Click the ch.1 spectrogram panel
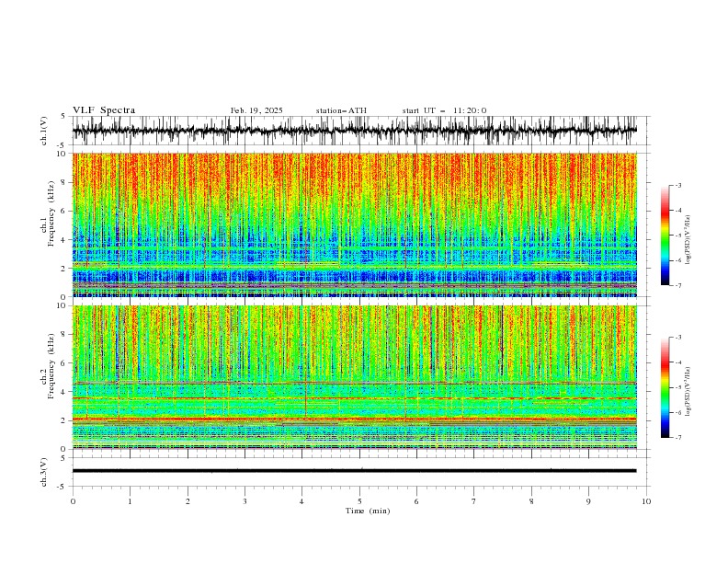 (x=355, y=224)
